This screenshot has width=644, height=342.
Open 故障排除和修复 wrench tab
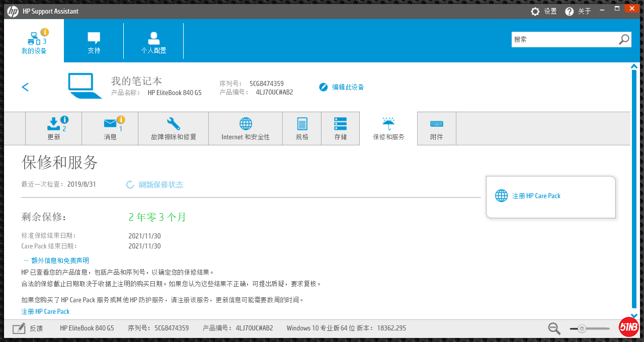click(174, 129)
